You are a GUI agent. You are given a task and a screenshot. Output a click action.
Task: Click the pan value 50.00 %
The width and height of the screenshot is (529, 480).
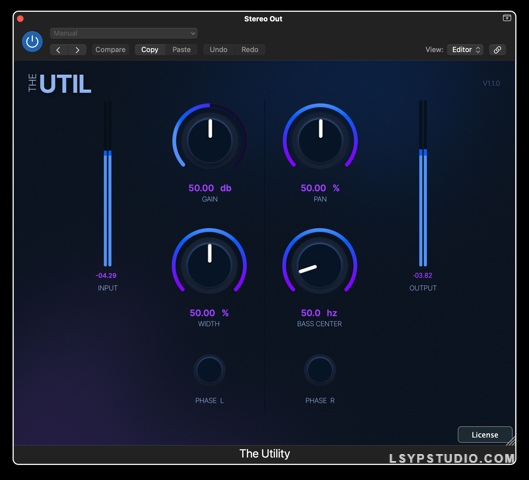tap(320, 188)
